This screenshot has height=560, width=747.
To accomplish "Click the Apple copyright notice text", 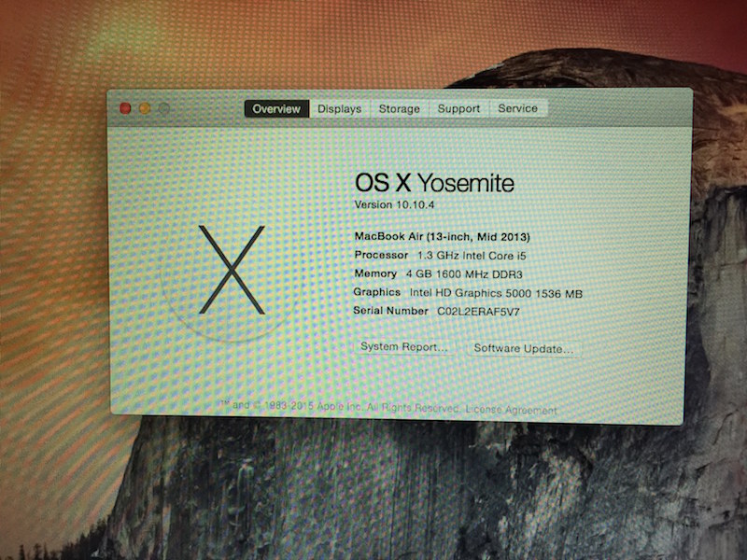I will (x=339, y=407).
